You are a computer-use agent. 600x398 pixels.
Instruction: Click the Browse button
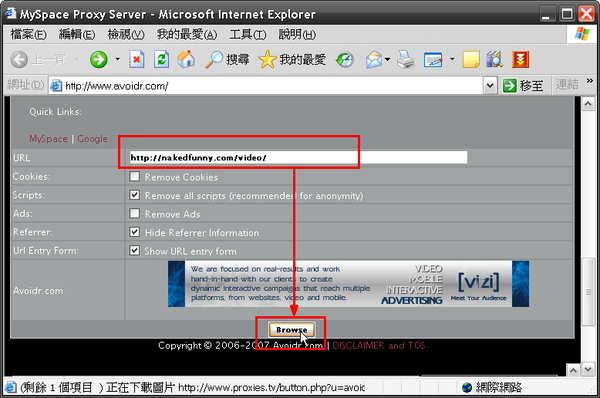point(292,330)
